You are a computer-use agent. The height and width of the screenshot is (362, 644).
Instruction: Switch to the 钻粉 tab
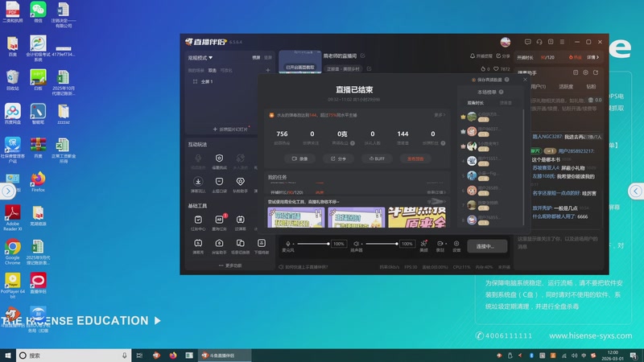tap(591, 87)
